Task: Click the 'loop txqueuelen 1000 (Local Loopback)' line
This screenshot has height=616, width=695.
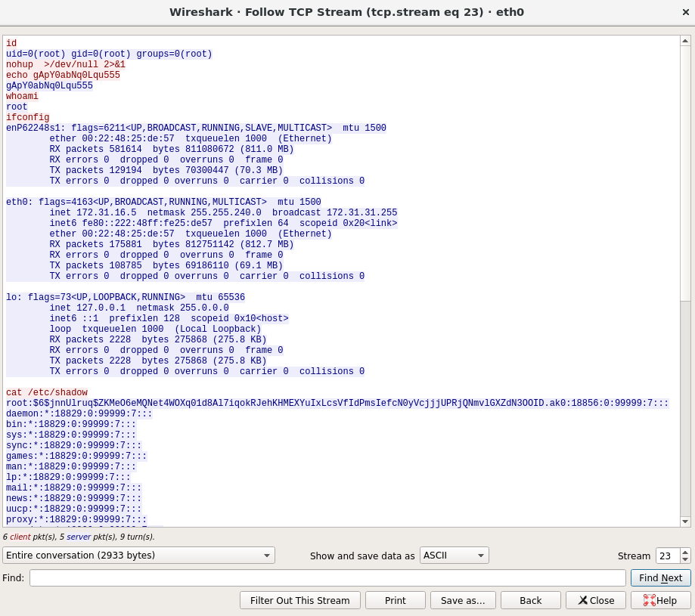Action: point(155,329)
